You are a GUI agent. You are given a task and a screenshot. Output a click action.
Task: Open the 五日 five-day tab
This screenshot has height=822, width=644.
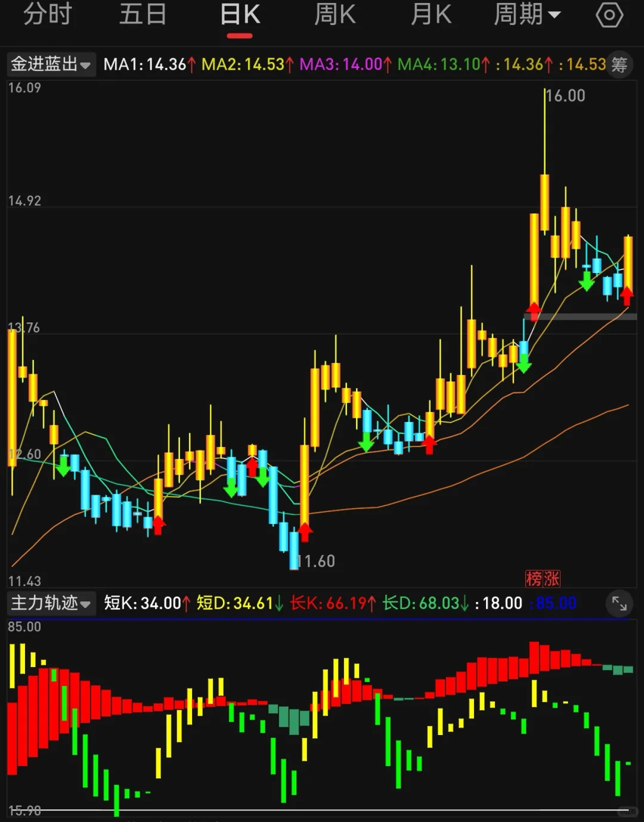click(143, 15)
